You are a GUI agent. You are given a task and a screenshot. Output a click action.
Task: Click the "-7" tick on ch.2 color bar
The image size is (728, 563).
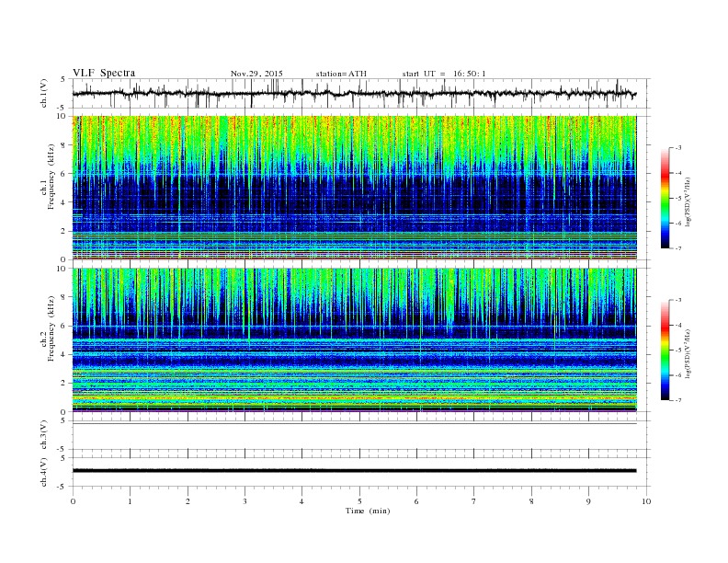678,400
